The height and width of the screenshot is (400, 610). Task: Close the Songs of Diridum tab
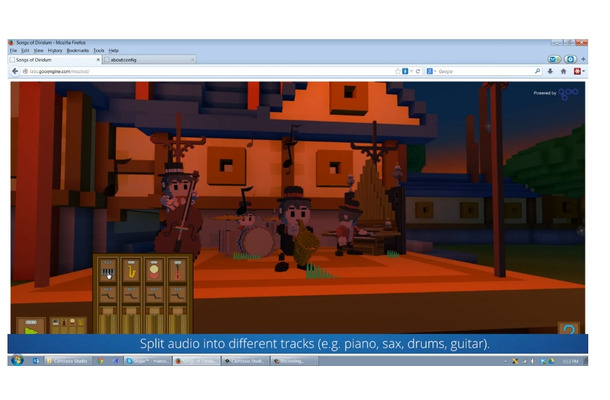[98, 60]
